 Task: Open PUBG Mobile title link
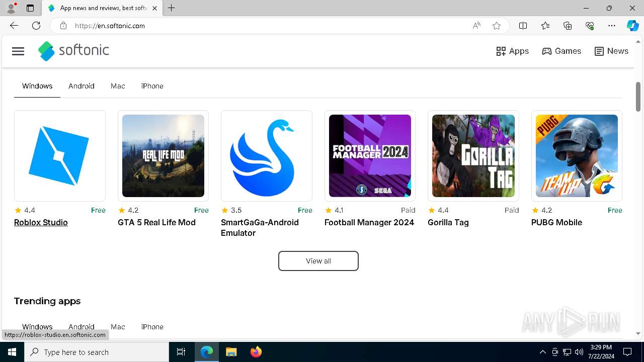pyautogui.click(x=556, y=222)
